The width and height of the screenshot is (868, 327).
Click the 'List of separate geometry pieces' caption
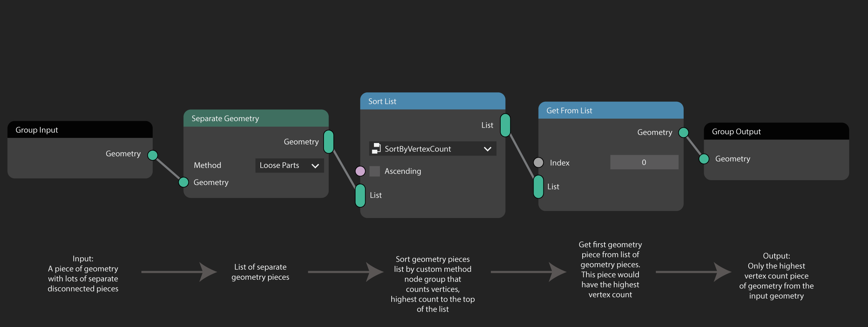[260, 272]
